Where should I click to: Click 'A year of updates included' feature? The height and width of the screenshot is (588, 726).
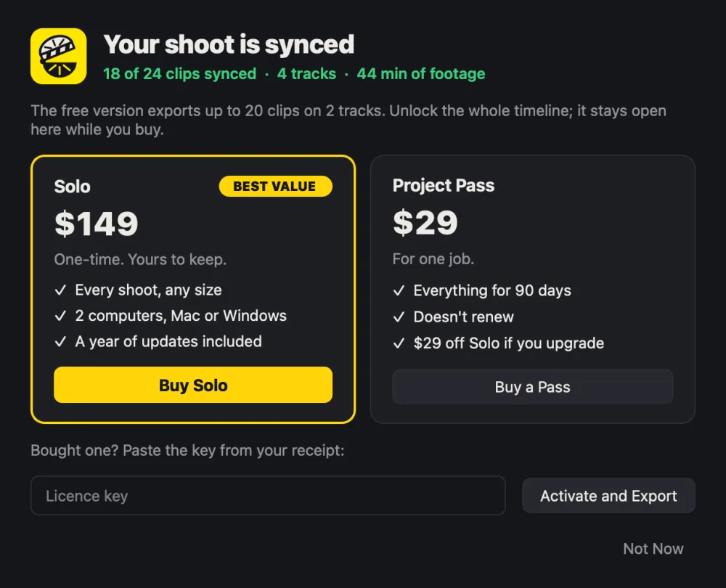click(x=168, y=342)
